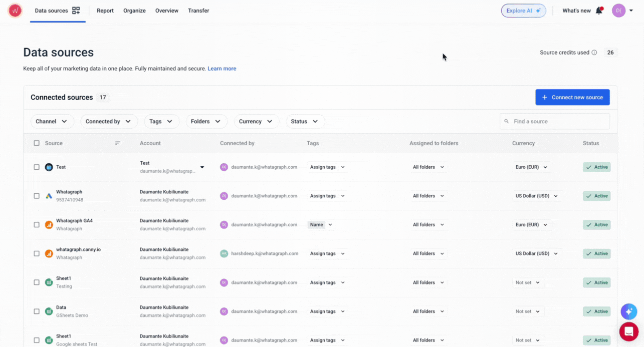Click the Find a source search field
Screen dimensions: 644x347
click(x=555, y=121)
